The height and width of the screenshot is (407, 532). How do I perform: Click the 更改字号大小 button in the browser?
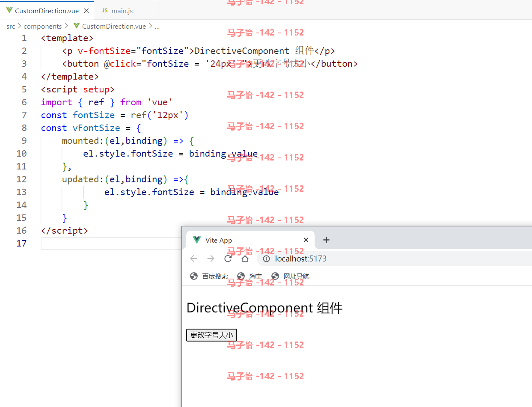(x=211, y=335)
